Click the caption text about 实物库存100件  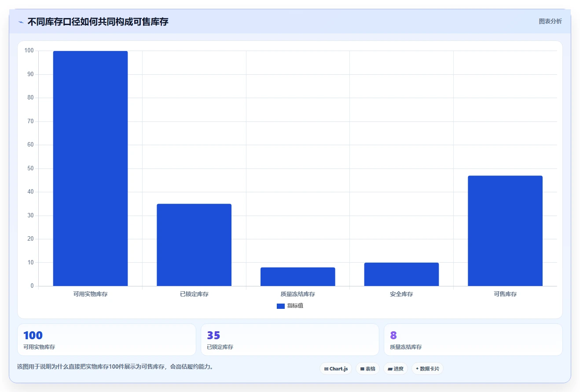tap(116, 366)
